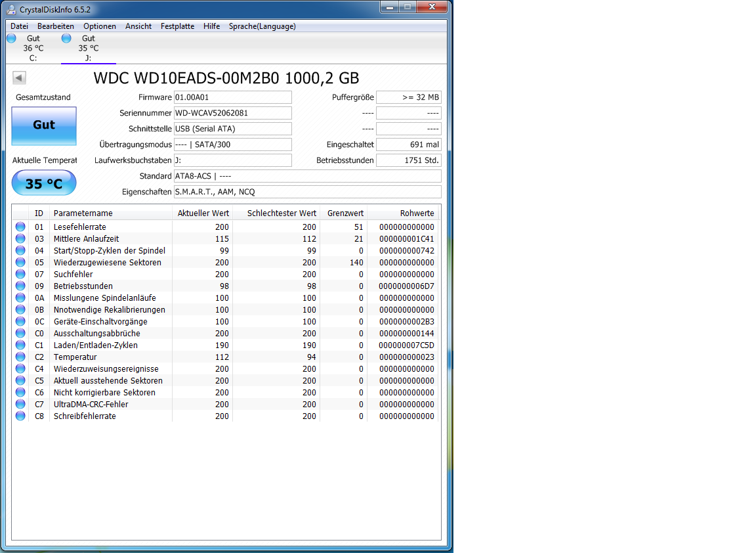This screenshot has height=553, width=756.
Task: Click the Betriebsstunden 1751 Std. field
Action: pyautogui.click(x=408, y=160)
